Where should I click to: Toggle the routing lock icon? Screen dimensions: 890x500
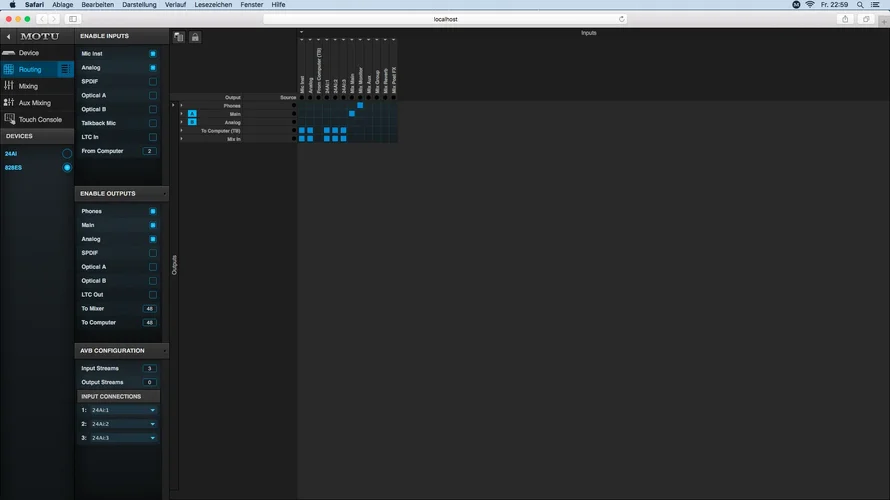click(195, 37)
